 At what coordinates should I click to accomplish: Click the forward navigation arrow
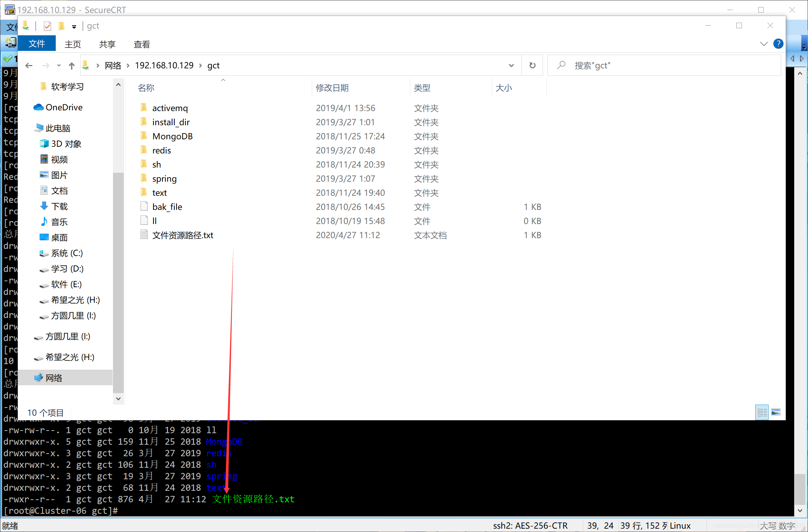coord(47,66)
